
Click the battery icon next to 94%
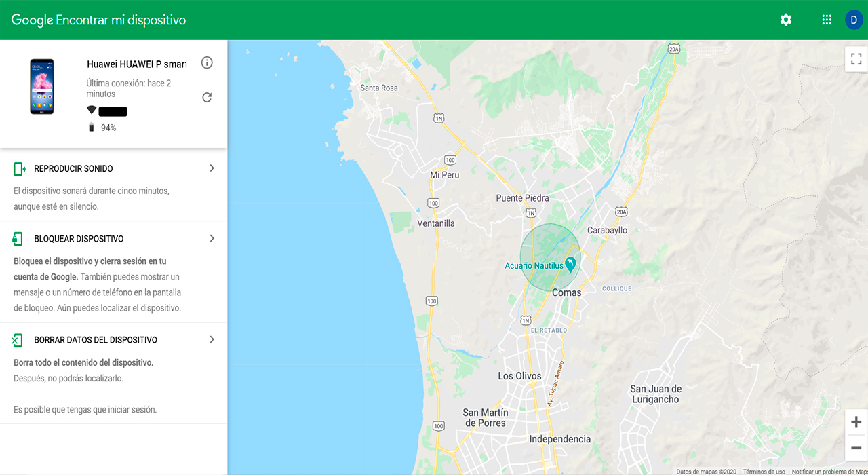92,128
